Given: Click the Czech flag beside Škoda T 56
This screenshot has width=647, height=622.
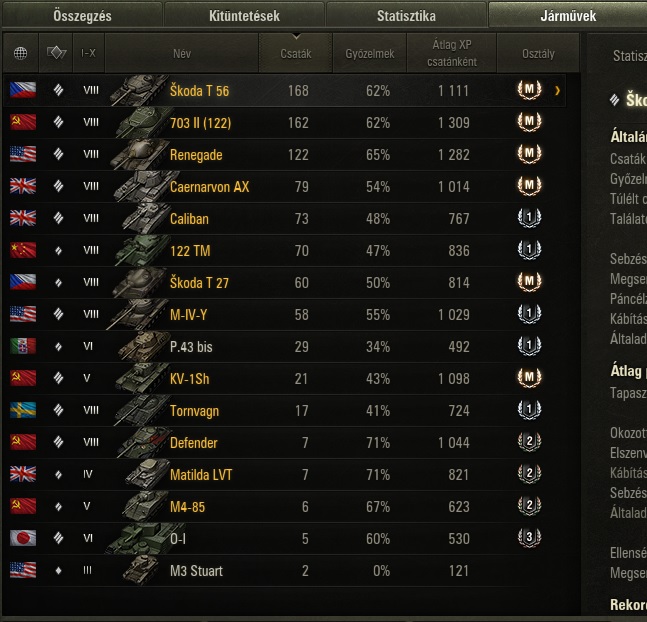Looking at the screenshot, I should [23, 90].
